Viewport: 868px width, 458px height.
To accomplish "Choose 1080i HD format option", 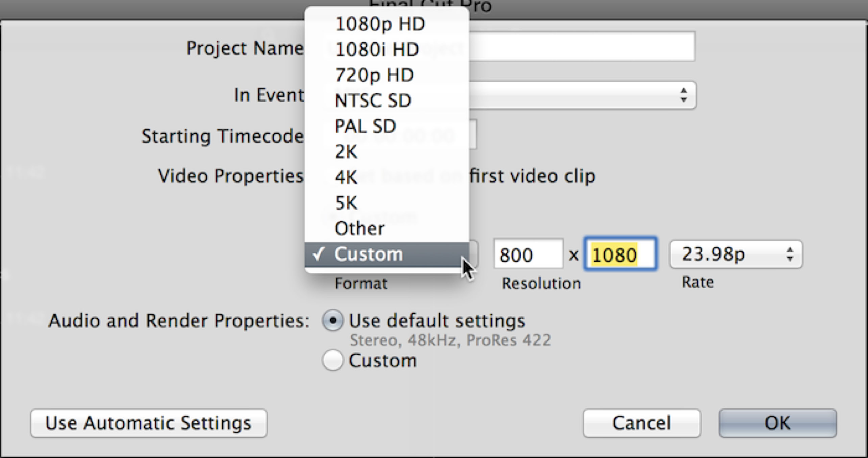I will 377,50.
